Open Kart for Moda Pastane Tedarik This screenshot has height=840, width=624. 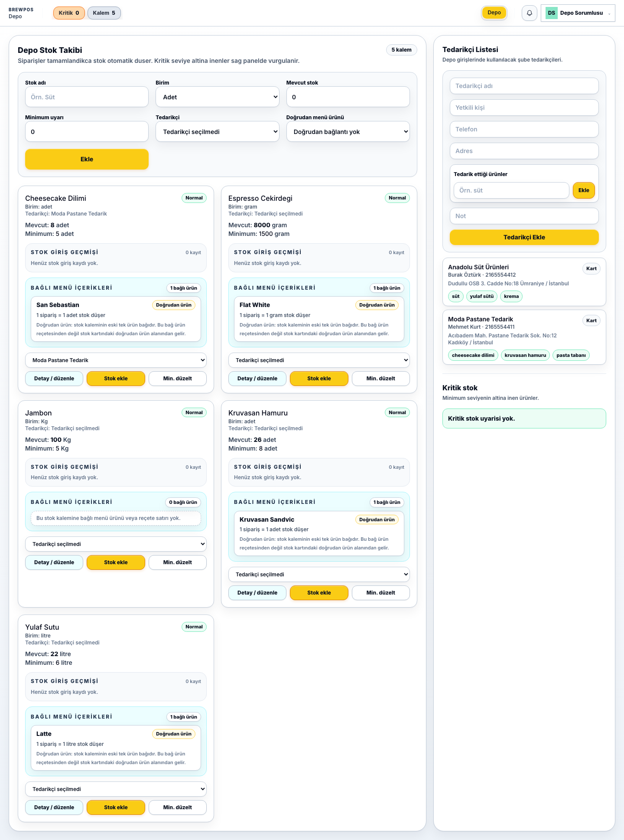[x=591, y=320]
